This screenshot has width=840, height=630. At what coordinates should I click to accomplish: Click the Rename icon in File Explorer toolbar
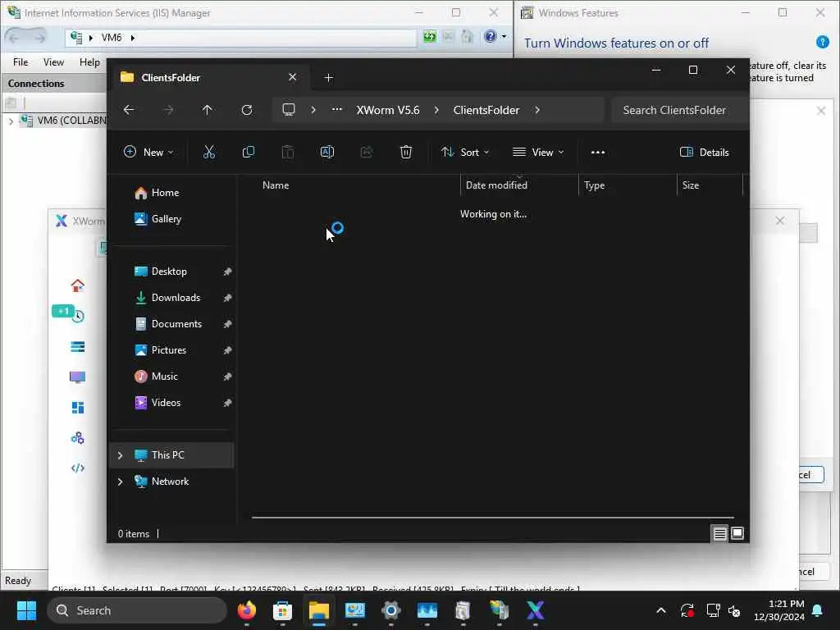tap(326, 152)
